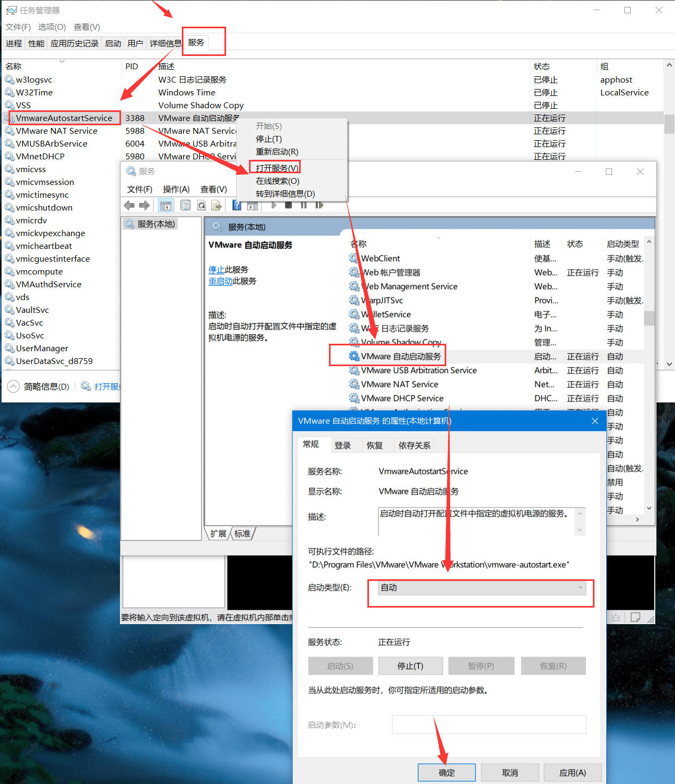
Task: Click the Export List toolbar icon
Action: 216,205
